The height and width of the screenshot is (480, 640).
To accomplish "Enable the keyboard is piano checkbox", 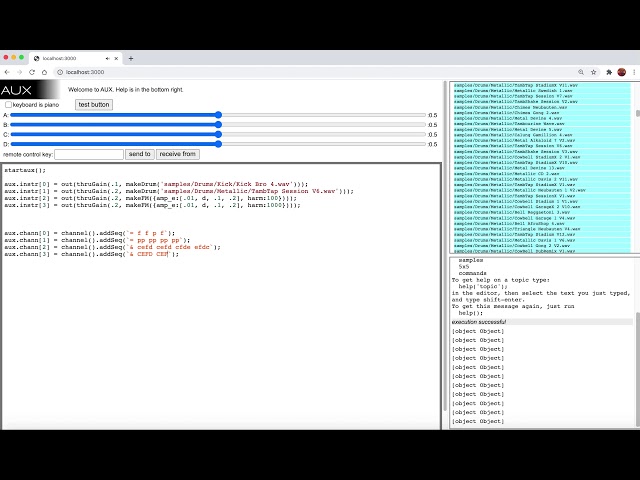I will click(8, 105).
